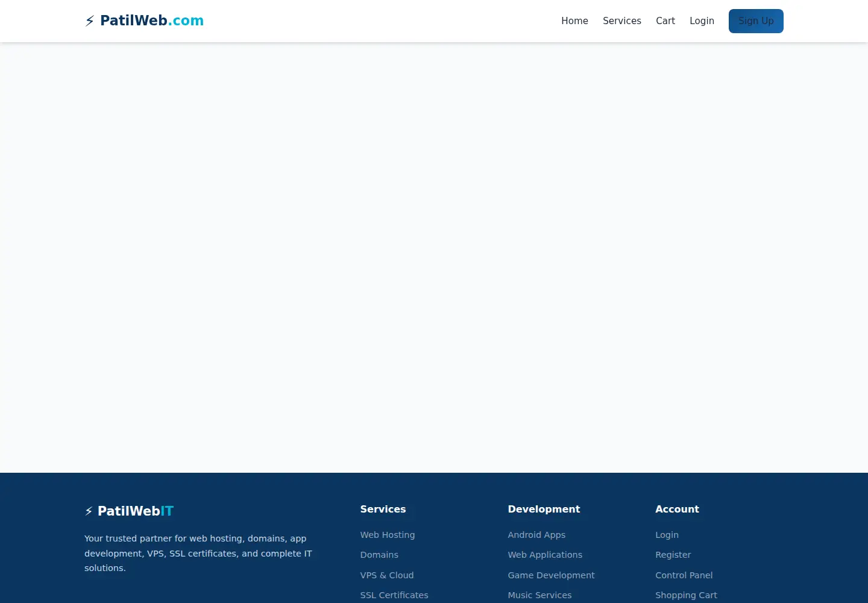Click the PatilWeb.com lightning bolt logo icon
This screenshot has width=868, height=603.
[x=90, y=21]
